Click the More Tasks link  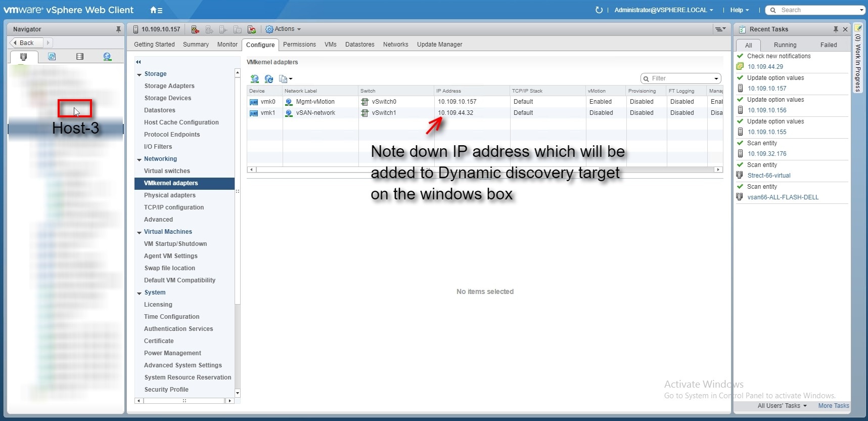(x=833, y=406)
